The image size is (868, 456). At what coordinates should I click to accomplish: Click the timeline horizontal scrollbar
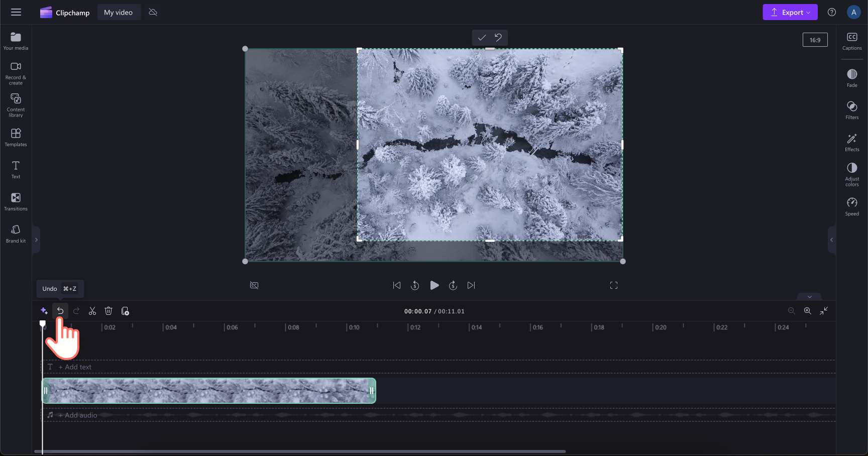click(300, 451)
